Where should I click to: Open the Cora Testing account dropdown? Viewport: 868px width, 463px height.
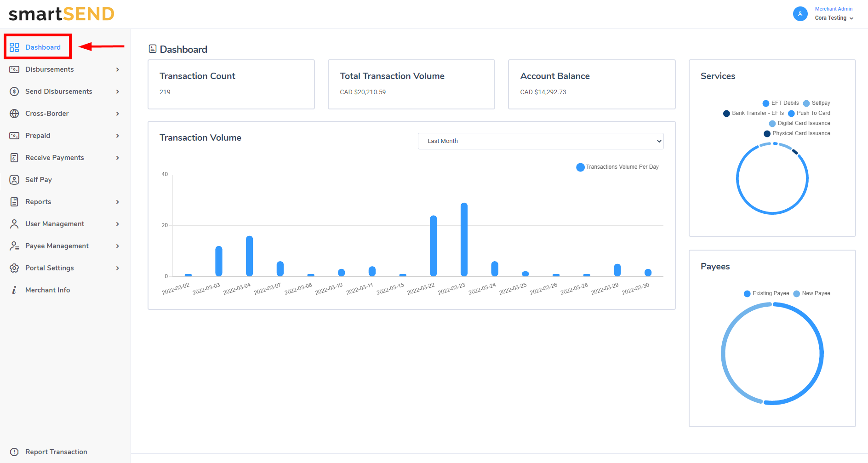pos(834,18)
